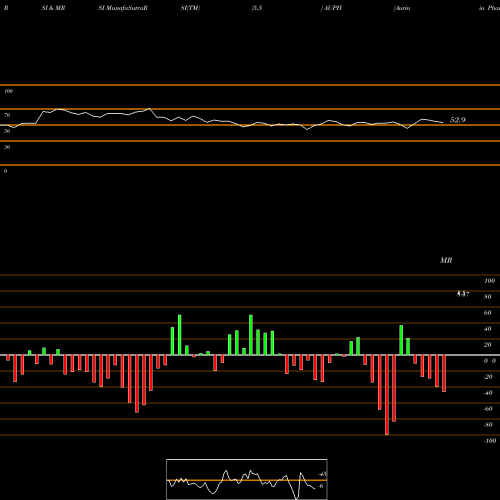The image size is (500, 500).
Task: Click the header text 'SI & MR'
Action: [53, 8]
